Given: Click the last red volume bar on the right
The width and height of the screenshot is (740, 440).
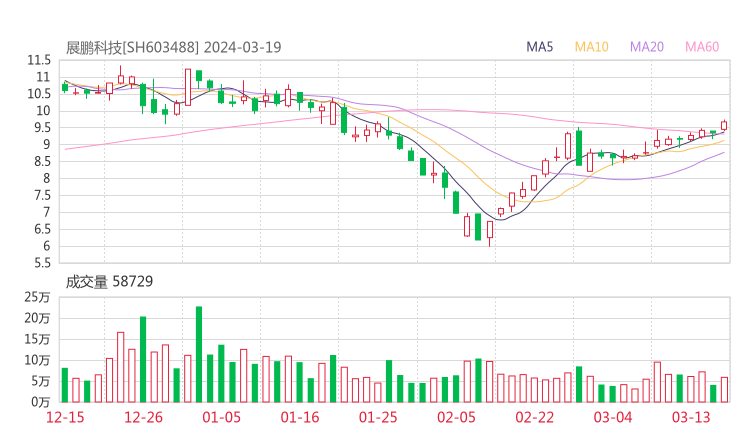Looking at the screenshot, I should coord(724,390).
